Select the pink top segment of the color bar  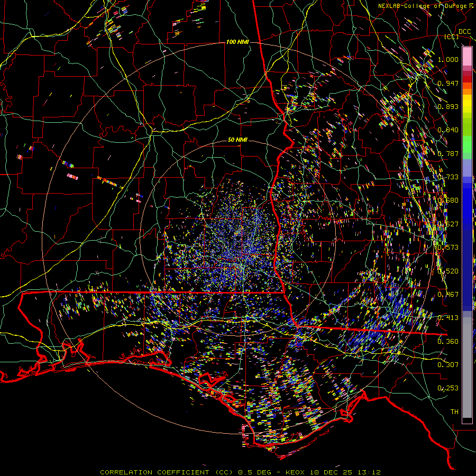click(467, 57)
